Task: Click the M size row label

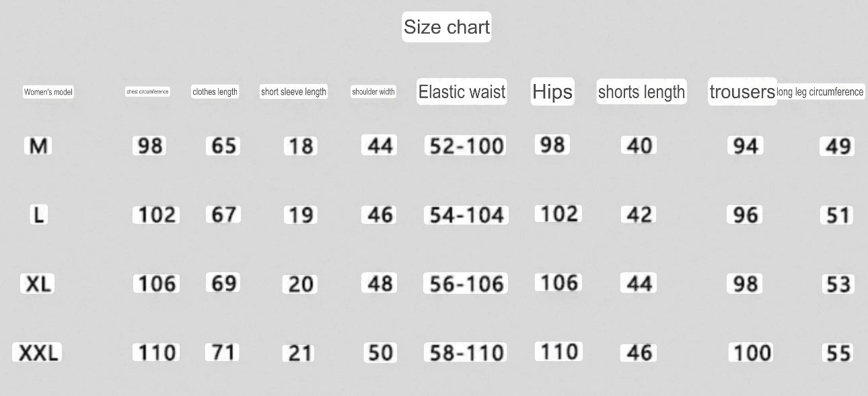Action: point(38,145)
